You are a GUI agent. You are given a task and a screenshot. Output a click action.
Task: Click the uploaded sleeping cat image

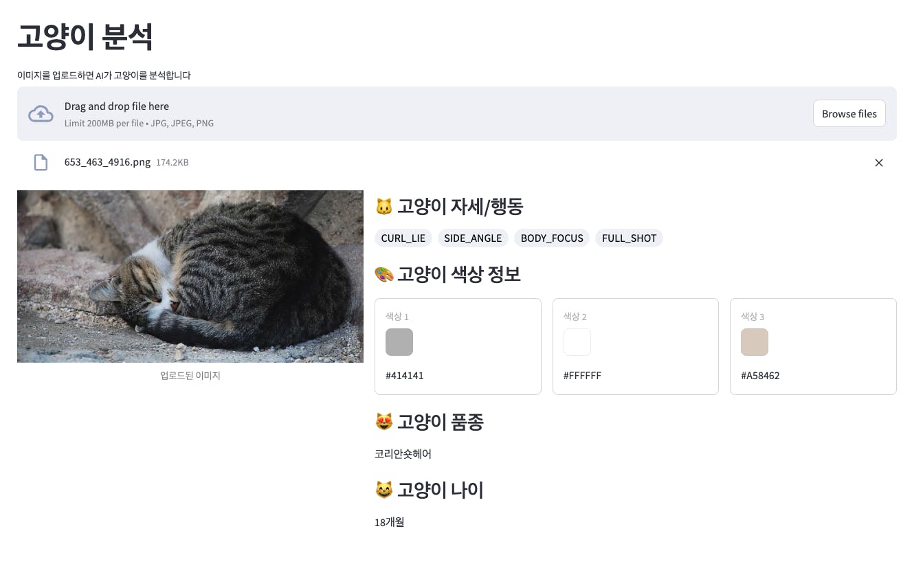coord(190,276)
